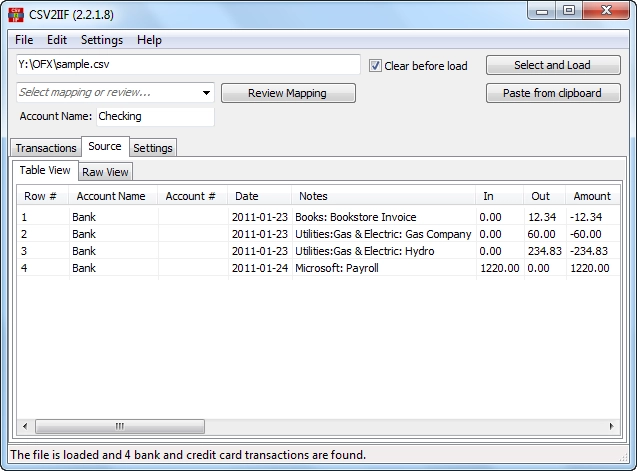Select the Utilities:Gas & Electric: Hydro cell
Screen dimensions: 637x471
384,251
